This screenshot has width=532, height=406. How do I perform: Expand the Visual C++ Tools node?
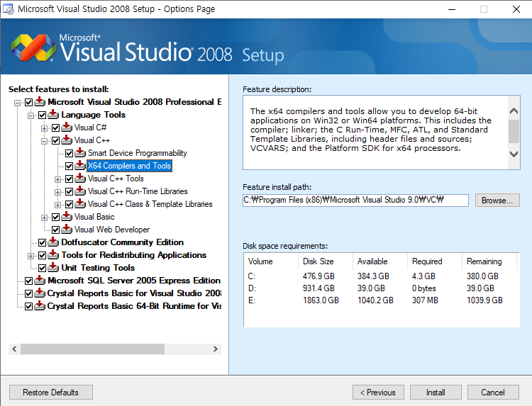[x=57, y=179]
